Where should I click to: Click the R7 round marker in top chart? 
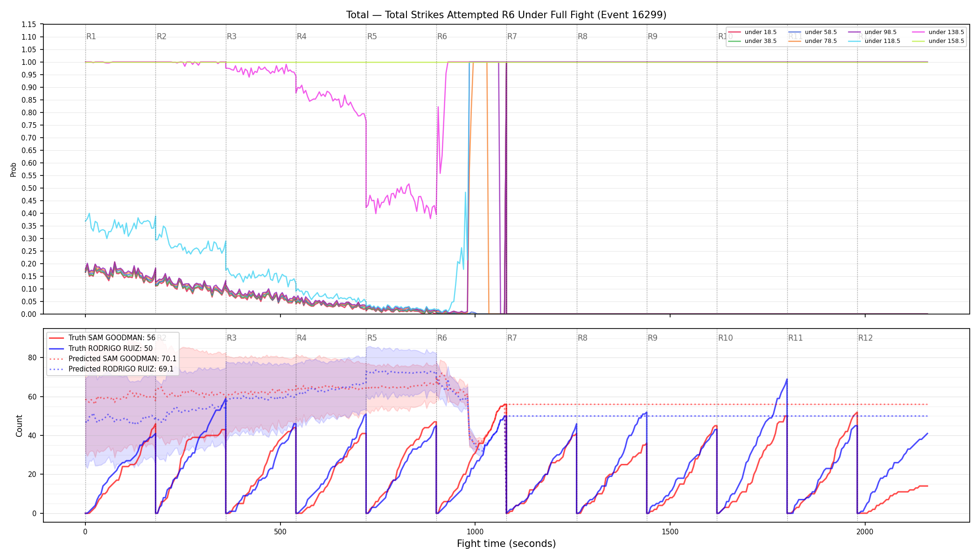point(512,36)
